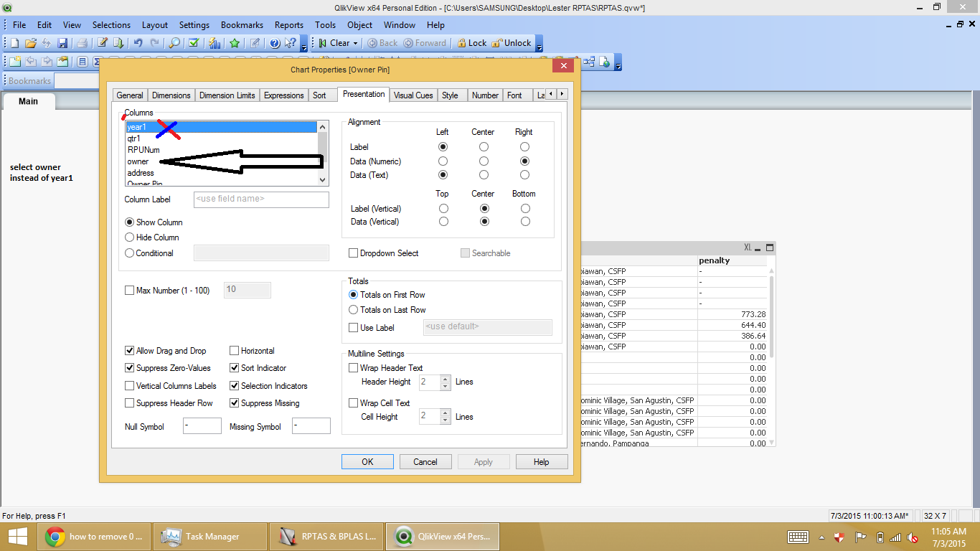Enable the Dropdown Select checkbox

[353, 253]
